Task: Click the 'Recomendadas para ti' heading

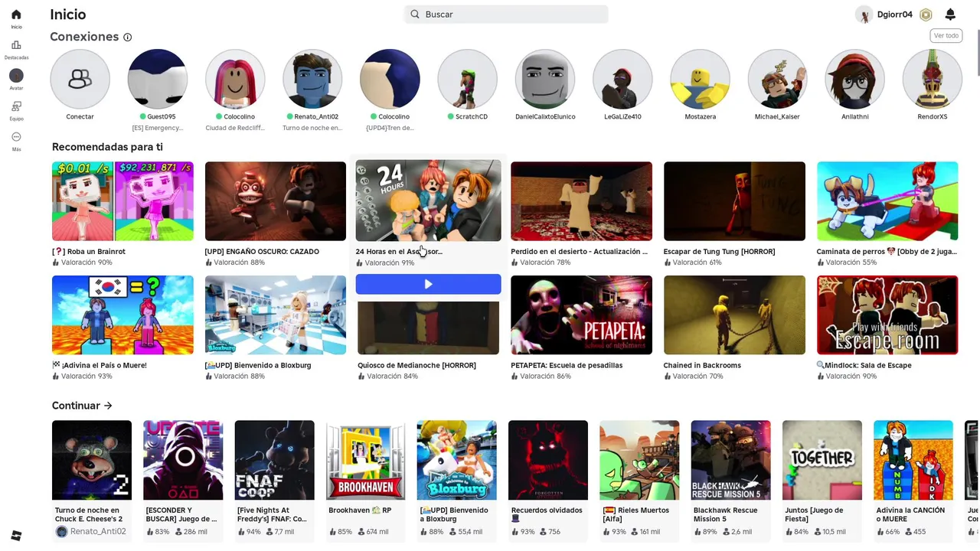Action: [x=107, y=147]
